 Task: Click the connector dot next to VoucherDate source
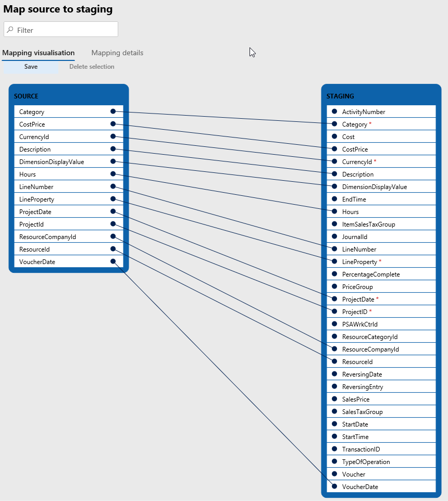coord(113,261)
